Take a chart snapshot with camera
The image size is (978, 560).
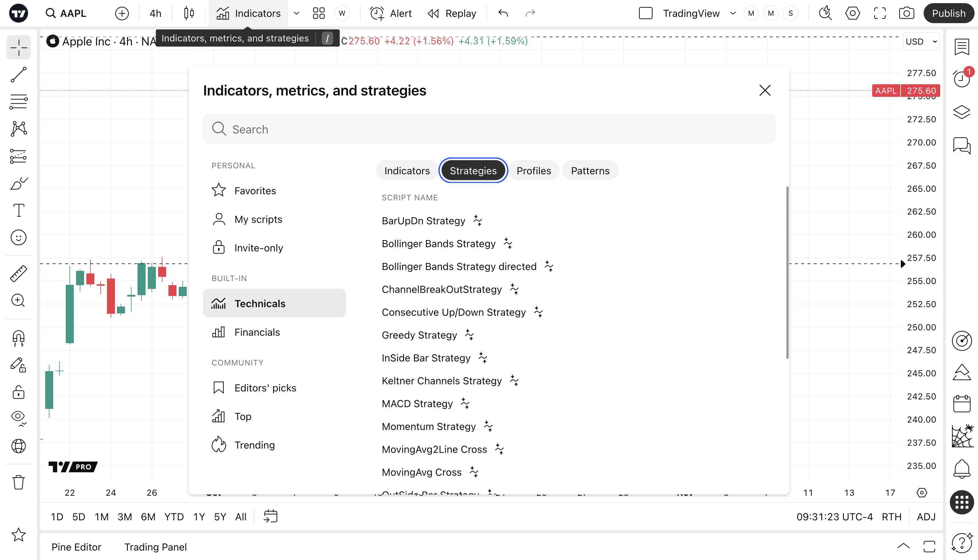coord(906,13)
